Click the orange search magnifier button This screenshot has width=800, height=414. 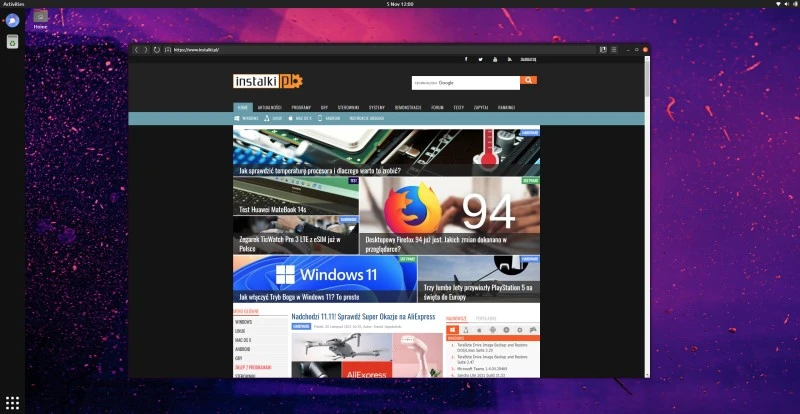(x=529, y=80)
